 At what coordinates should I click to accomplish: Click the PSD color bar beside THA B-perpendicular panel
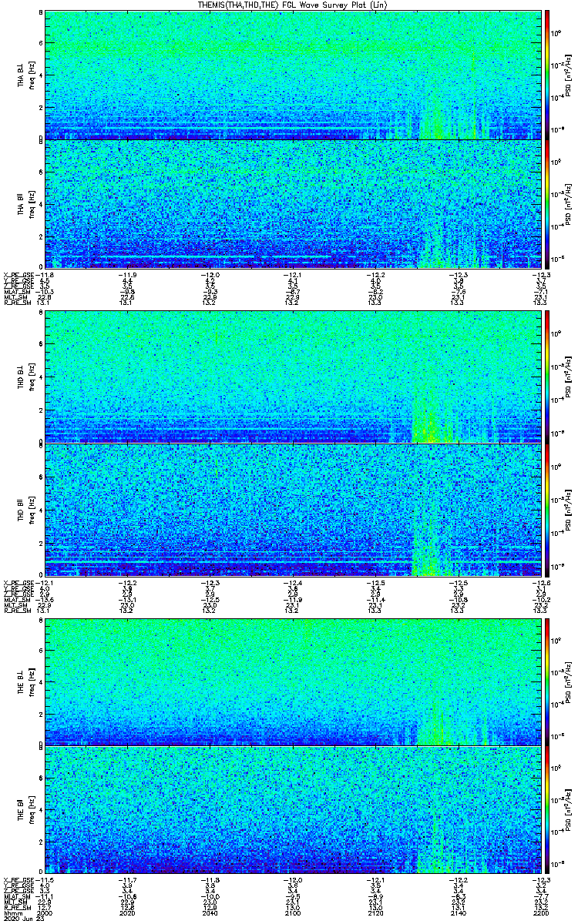pyautogui.click(x=548, y=75)
